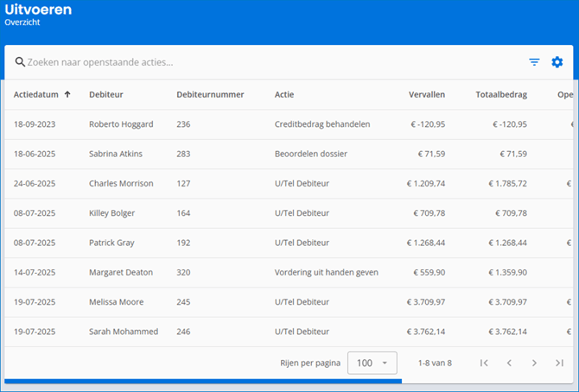This screenshot has height=392, width=579.
Task: Toggle sort arrow beside Actiedatum
Action: tap(68, 94)
